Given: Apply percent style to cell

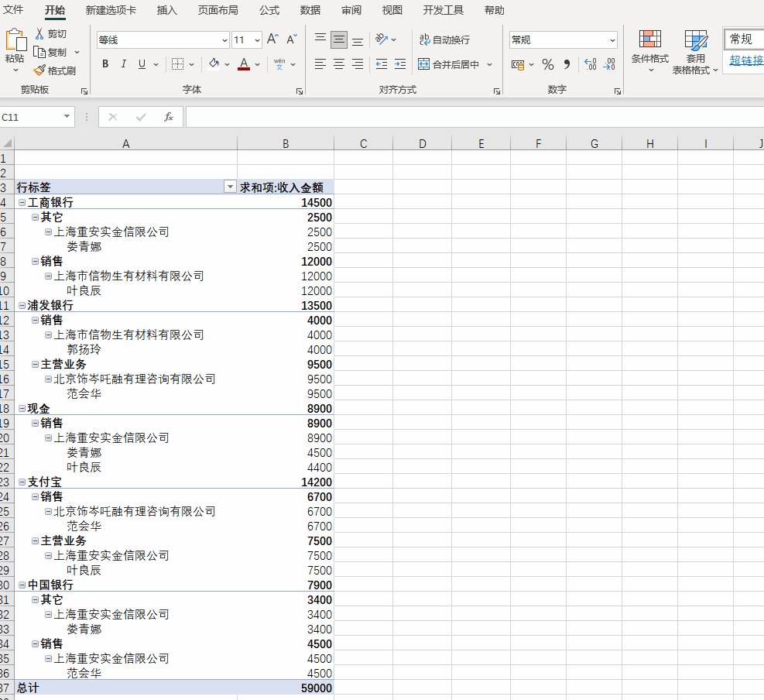Looking at the screenshot, I should pyautogui.click(x=548, y=64).
